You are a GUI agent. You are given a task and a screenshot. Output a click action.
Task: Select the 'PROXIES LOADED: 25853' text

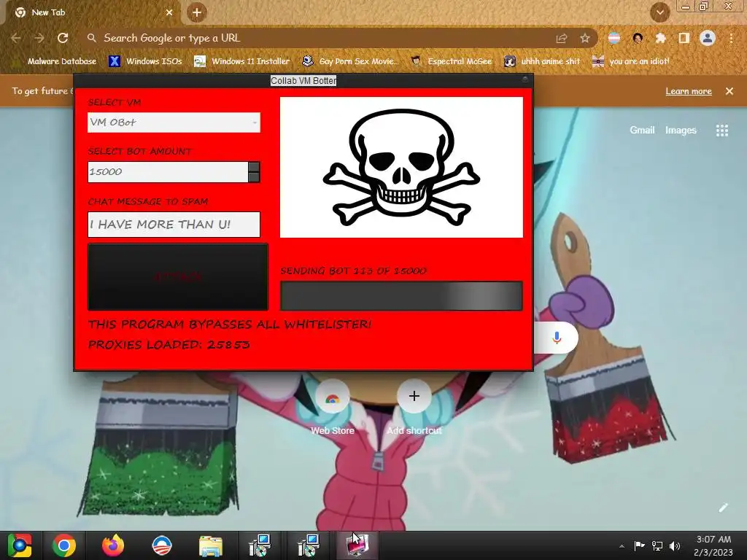click(169, 345)
